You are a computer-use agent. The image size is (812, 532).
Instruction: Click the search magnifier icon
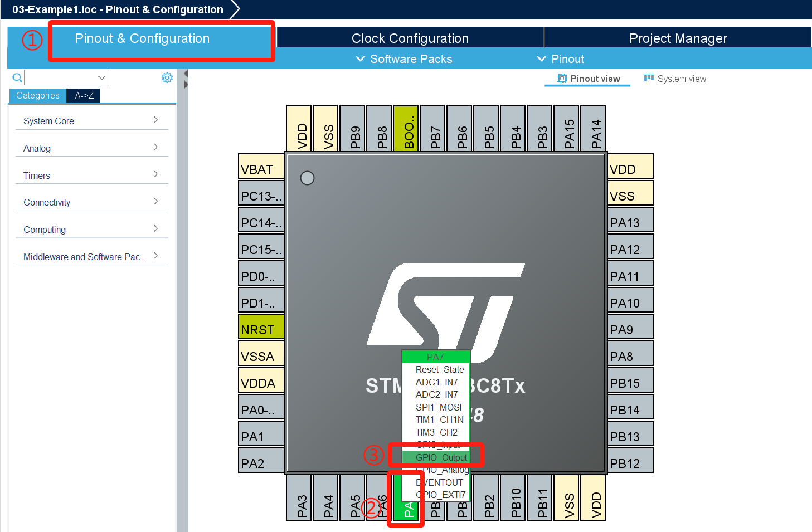point(17,77)
